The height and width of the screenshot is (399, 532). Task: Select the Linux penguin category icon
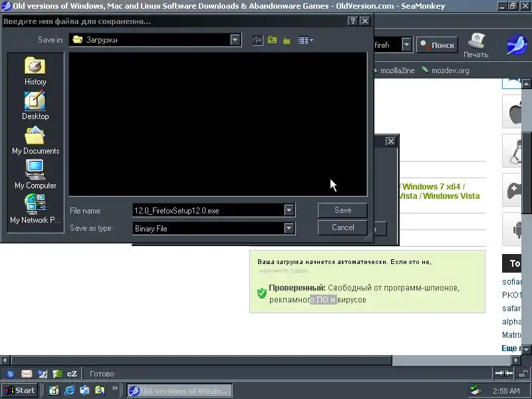(x=512, y=151)
